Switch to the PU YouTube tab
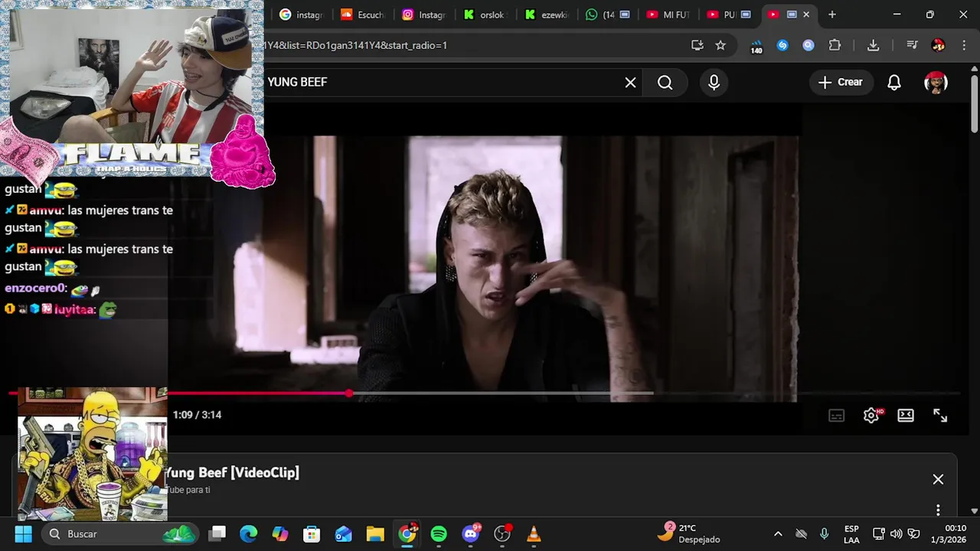 coord(729,15)
